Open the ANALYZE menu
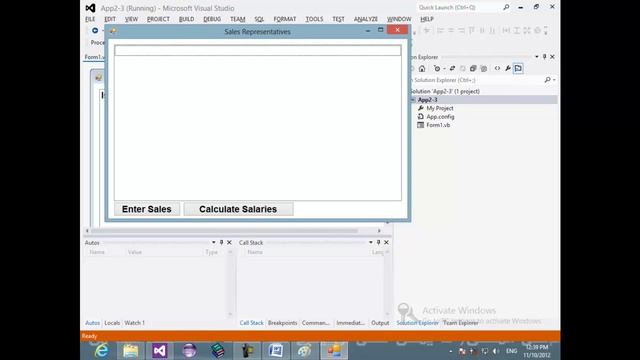 [366, 19]
